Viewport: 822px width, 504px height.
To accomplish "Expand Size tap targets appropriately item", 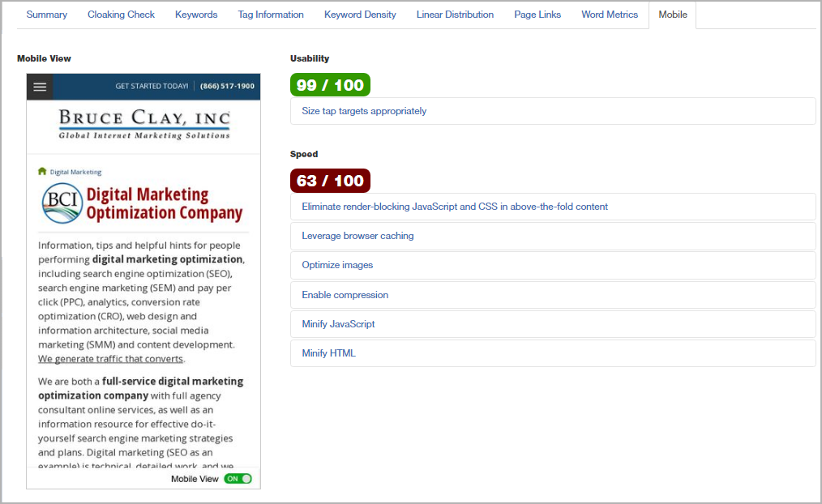I will (553, 111).
